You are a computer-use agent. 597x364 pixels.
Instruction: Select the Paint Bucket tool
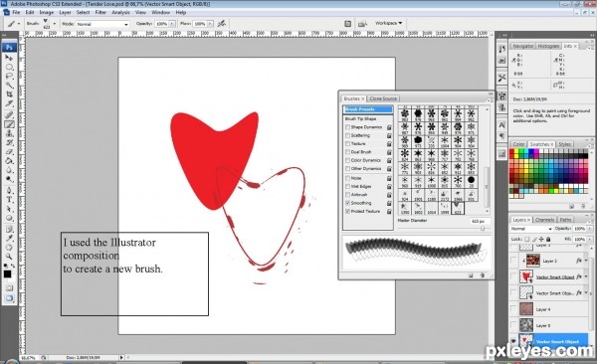tap(9, 161)
